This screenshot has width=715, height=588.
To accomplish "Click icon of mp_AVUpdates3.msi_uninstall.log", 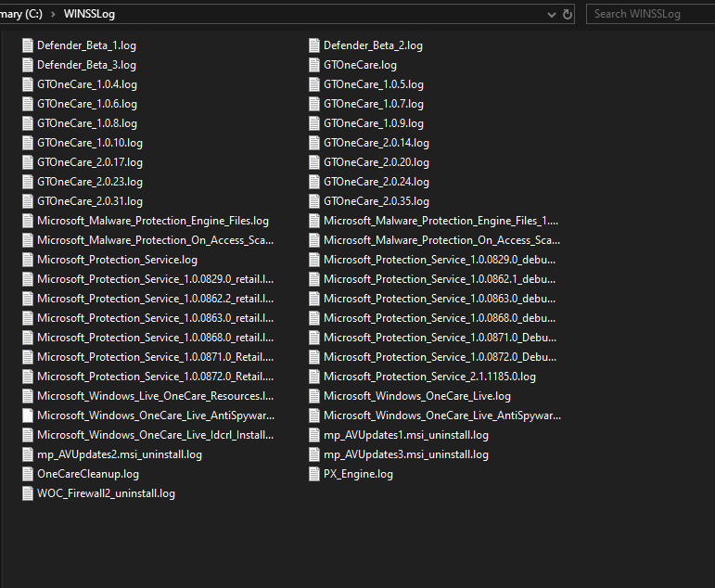I will 314,454.
